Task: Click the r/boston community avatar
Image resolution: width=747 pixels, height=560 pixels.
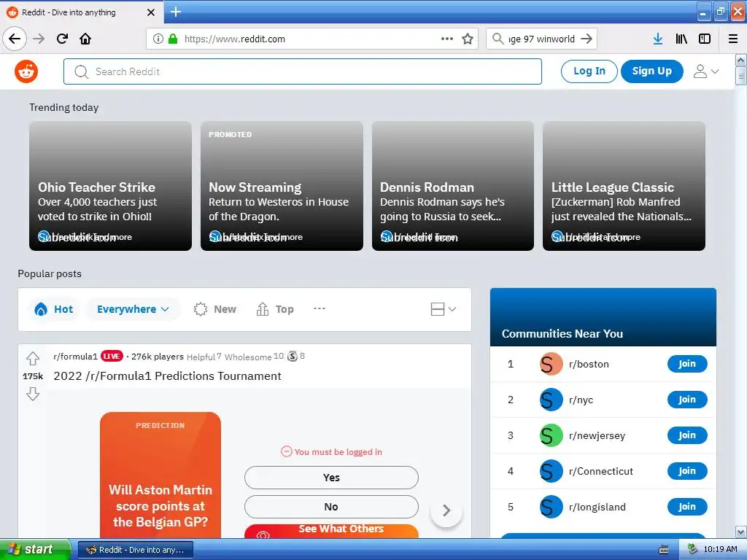Action: point(551,364)
